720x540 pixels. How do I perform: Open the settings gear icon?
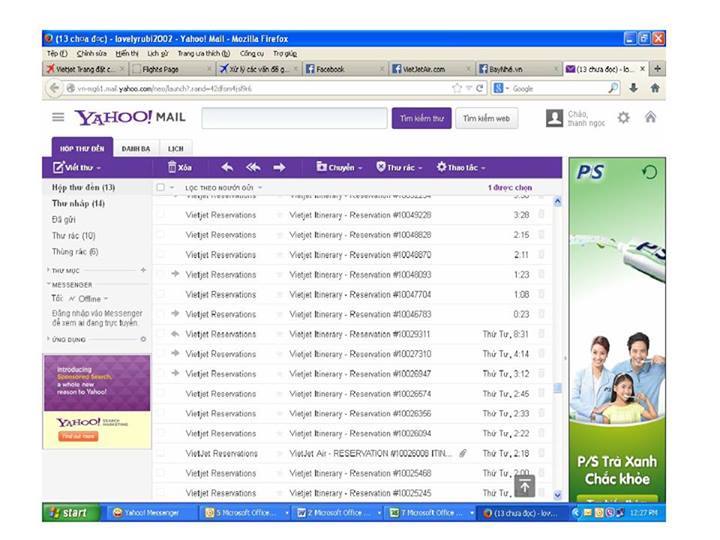[623, 118]
